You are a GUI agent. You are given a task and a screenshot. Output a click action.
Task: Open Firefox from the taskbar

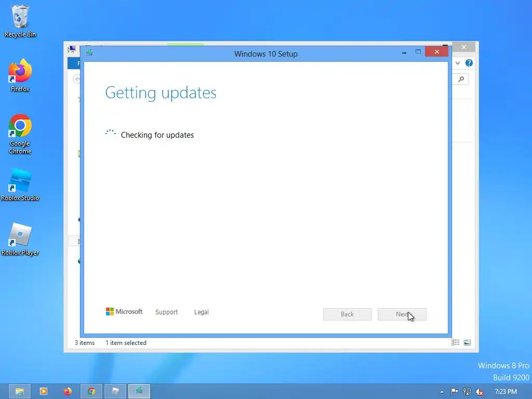68,391
